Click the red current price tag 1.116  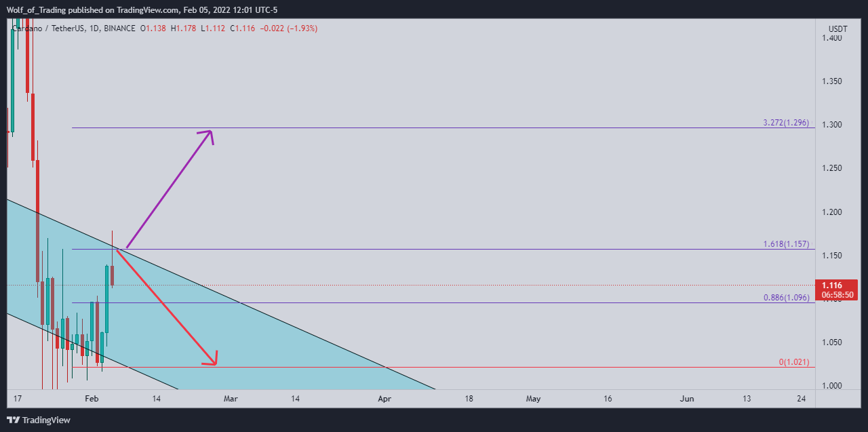tap(837, 290)
